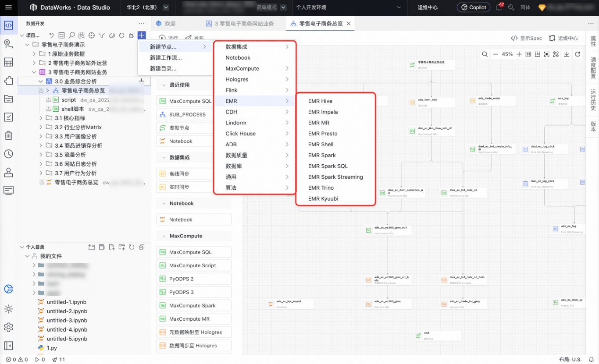Viewport: 599px width, 364px height.
Task: Select the shell脚本 tree item
Action: 72,109
